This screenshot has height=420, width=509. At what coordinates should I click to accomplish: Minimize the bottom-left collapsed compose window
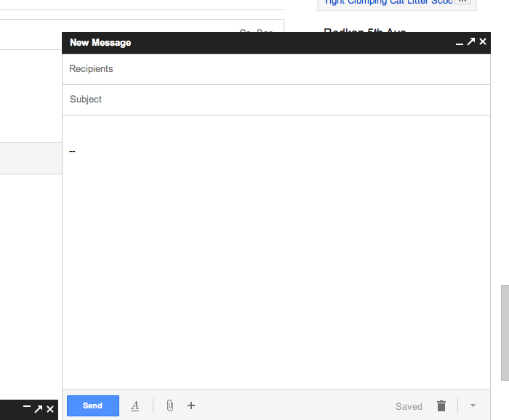click(x=27, y=409)
